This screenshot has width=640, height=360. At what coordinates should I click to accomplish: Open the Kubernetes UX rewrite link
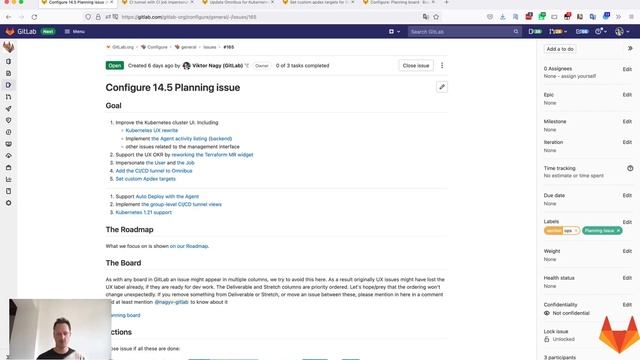[151, 130]
